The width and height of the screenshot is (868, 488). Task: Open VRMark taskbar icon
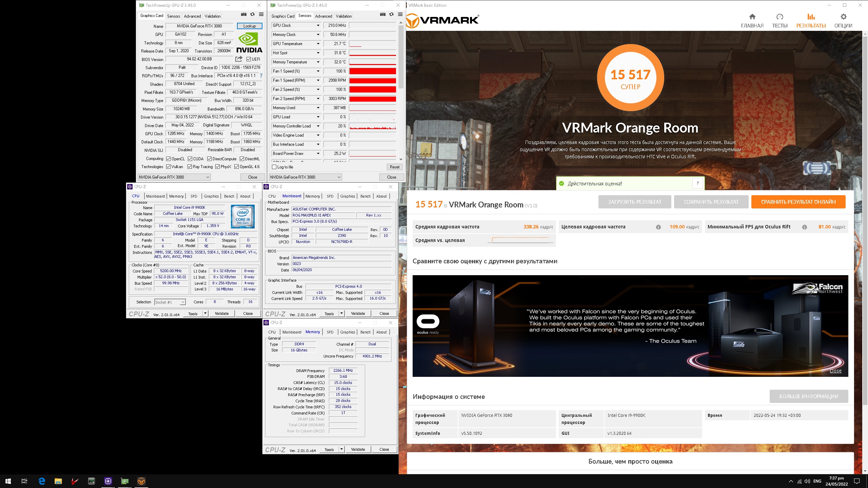pos(141,481)
